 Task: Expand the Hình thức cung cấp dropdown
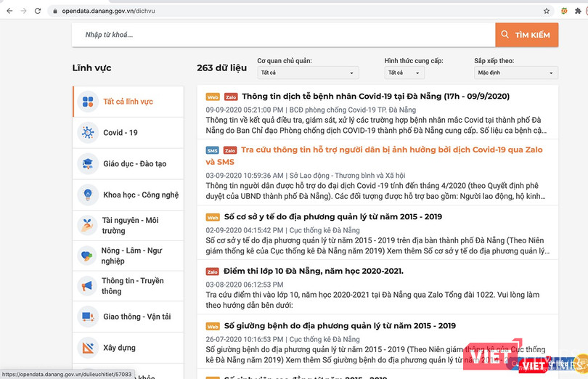[x=404, y=73]
